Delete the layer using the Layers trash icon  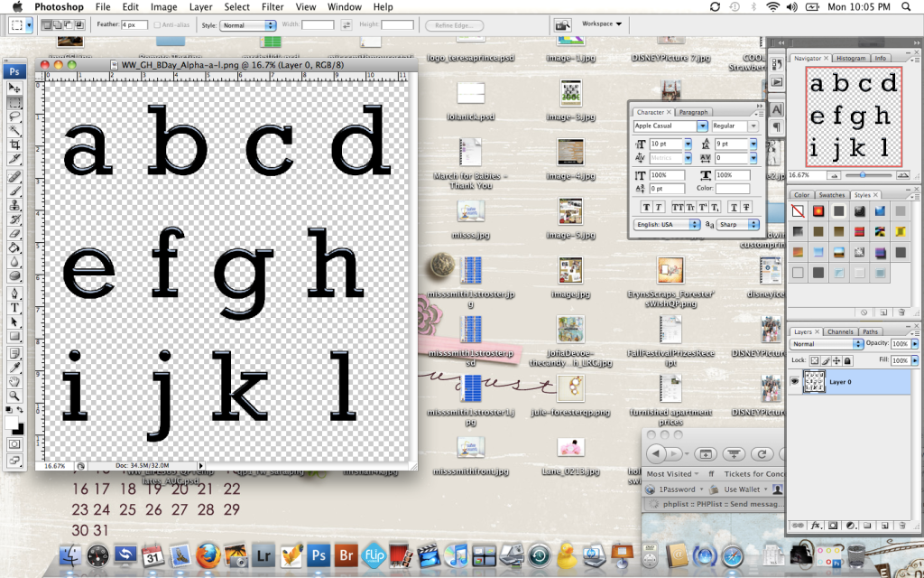click(901, 525)
